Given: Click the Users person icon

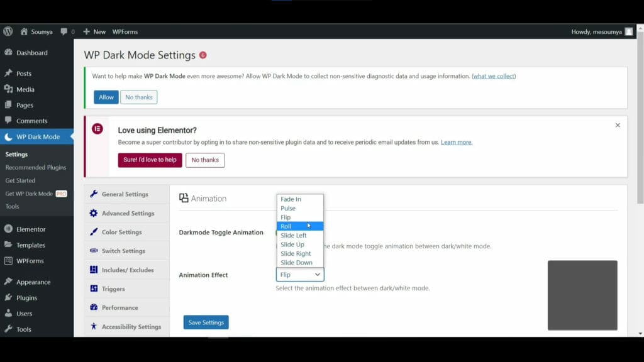Looking at the screenshot, I should (x=9, y=313).
